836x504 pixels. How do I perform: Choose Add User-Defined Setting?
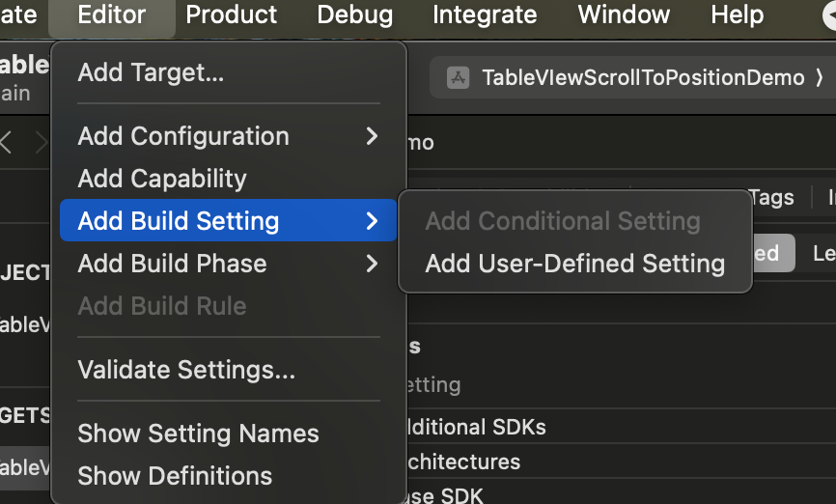click(574, 264)
